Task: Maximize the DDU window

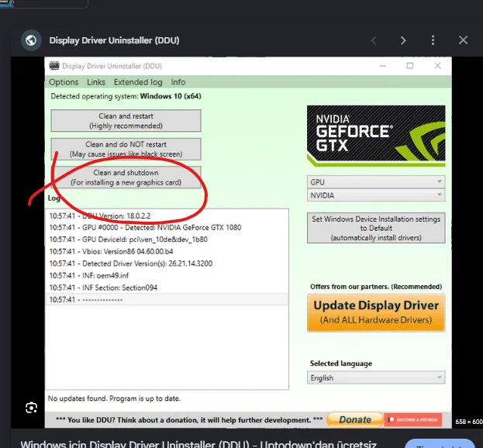Action: coord(409,66)
